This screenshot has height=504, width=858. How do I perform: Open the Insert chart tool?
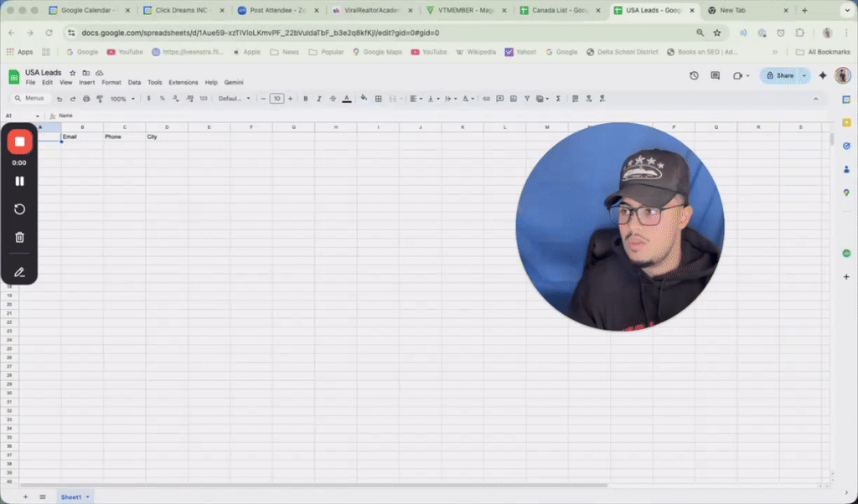513,98
